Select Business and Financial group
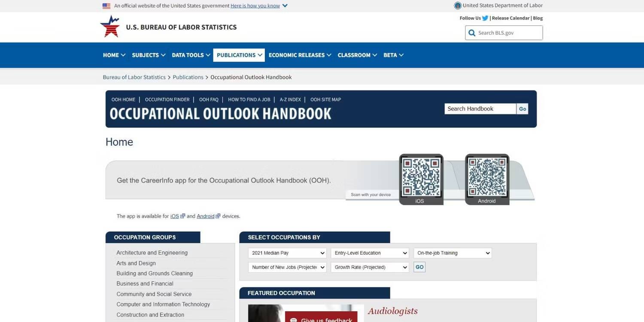The image size is (644, 322). coord(145,284)
